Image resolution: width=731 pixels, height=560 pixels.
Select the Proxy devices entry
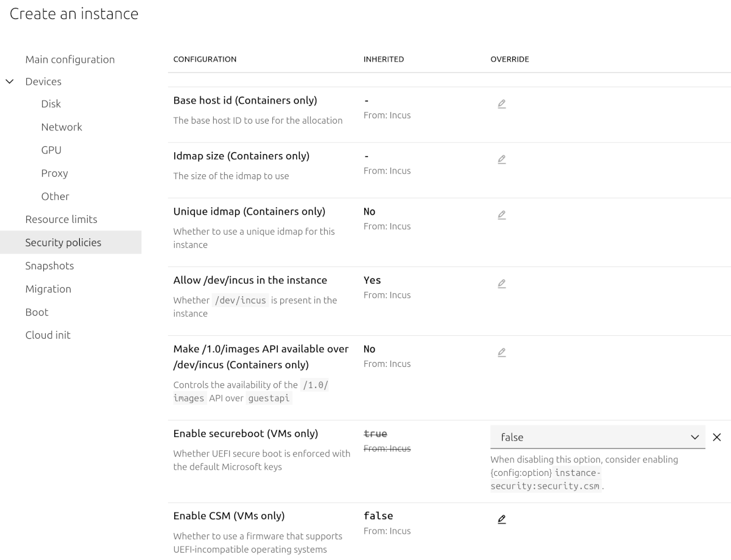pyautogui.click(x=54, y=173)
